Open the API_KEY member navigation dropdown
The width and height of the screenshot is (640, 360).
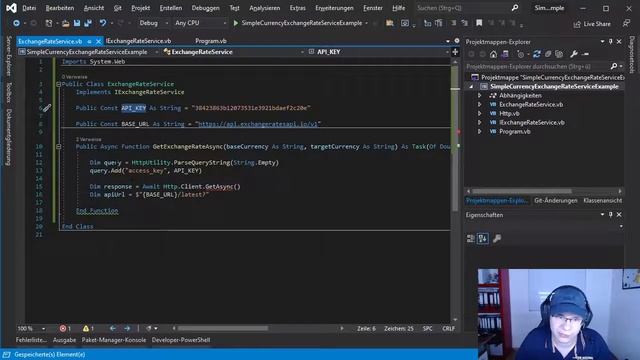[x=378, y=52]
